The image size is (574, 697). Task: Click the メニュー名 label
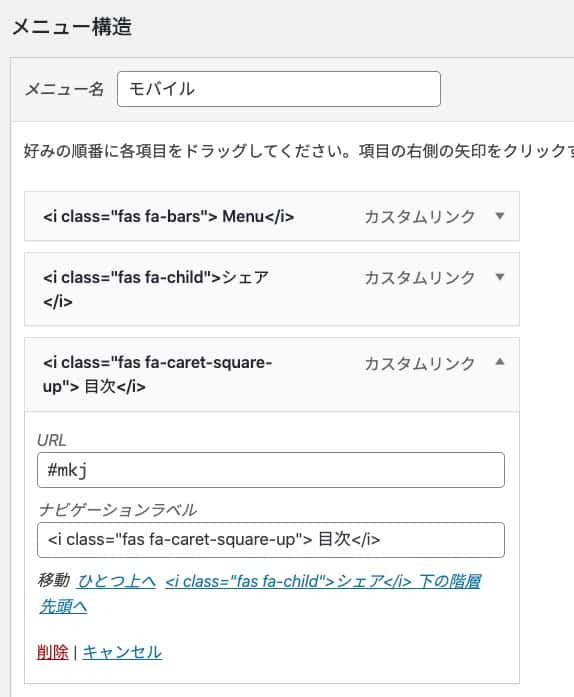(64, 89)
